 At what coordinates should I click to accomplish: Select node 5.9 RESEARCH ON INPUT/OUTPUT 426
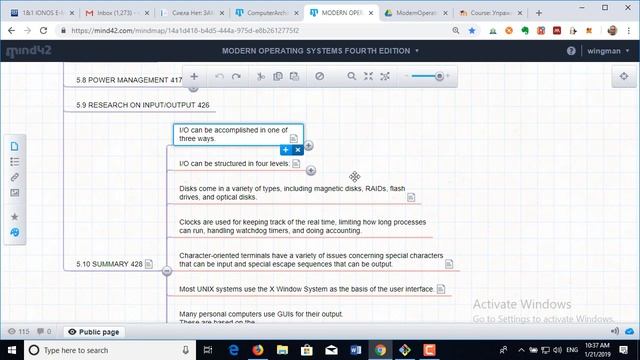point(142,105)
